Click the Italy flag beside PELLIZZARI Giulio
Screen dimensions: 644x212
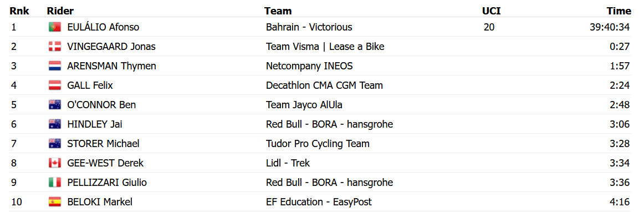[x=55, y=183]
